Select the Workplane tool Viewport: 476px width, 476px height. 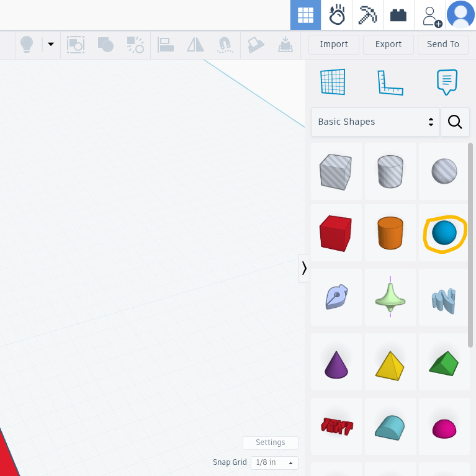click(333, 82)
